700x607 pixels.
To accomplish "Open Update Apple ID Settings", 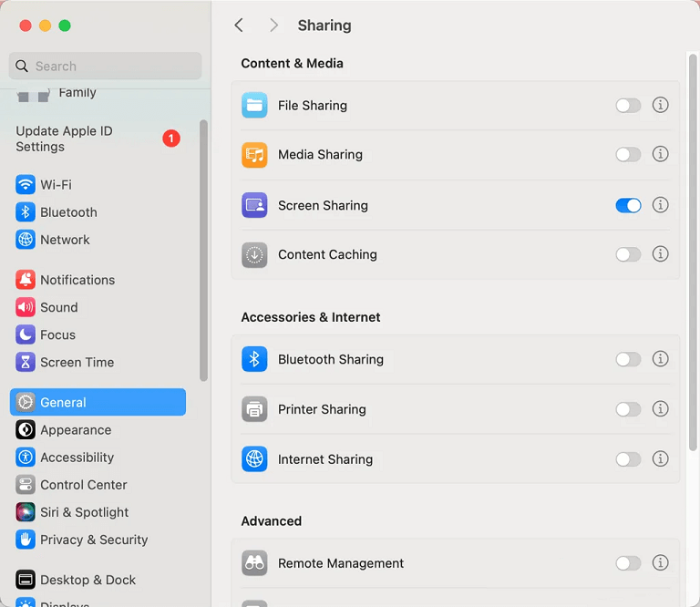I will 64,139.
